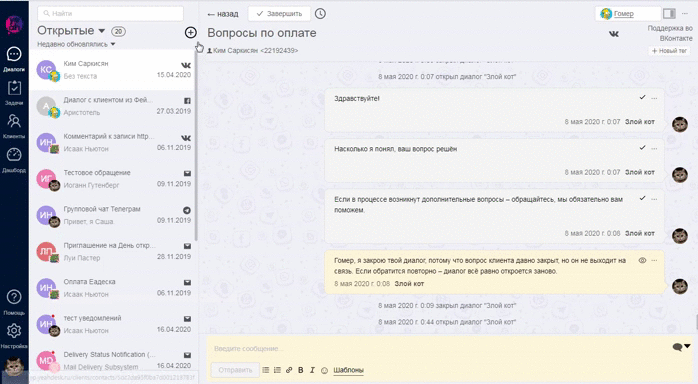Viewport: 698px width, 384px height.
Task: Toggle italic formatting in message editor
Action: pos(312,370)
